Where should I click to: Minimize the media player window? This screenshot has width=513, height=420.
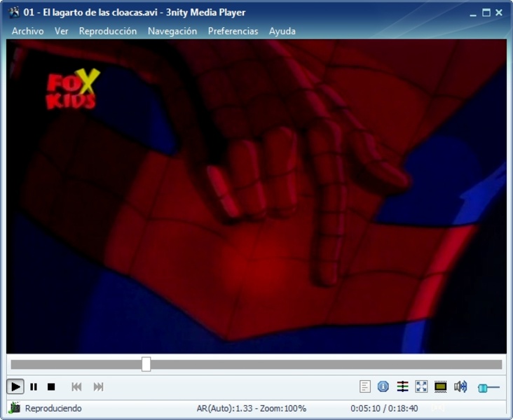473,13
